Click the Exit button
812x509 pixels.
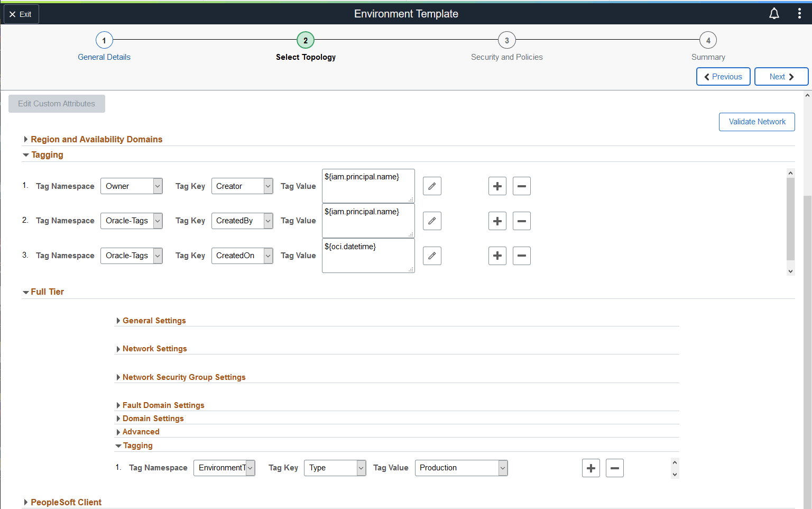pyautogui.click(x=21, y=14)
